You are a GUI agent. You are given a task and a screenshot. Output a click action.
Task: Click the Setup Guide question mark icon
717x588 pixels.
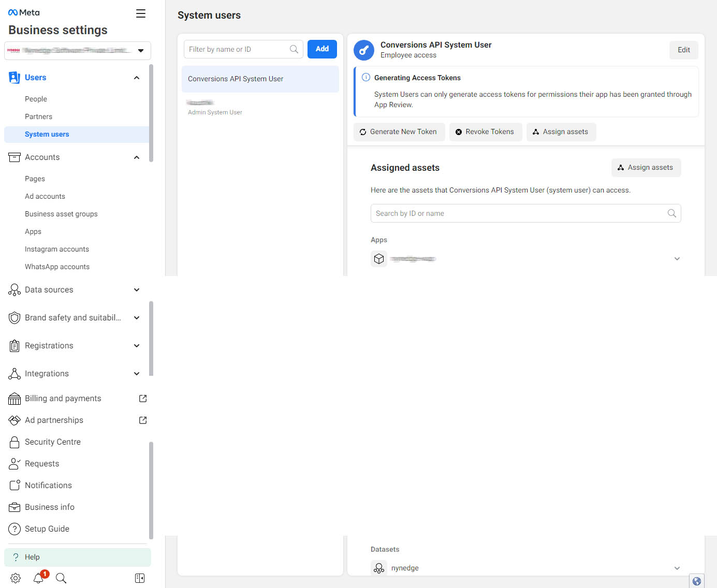coord(14,529)
